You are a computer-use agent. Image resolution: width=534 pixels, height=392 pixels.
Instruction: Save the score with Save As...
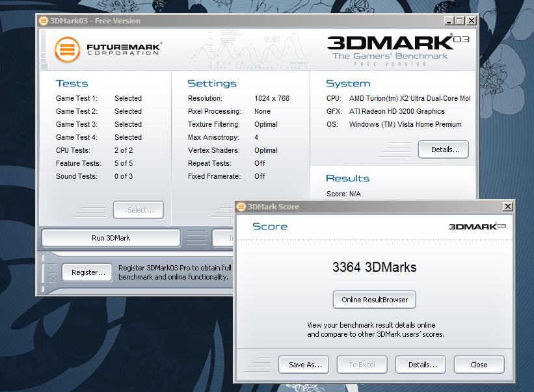304,365
